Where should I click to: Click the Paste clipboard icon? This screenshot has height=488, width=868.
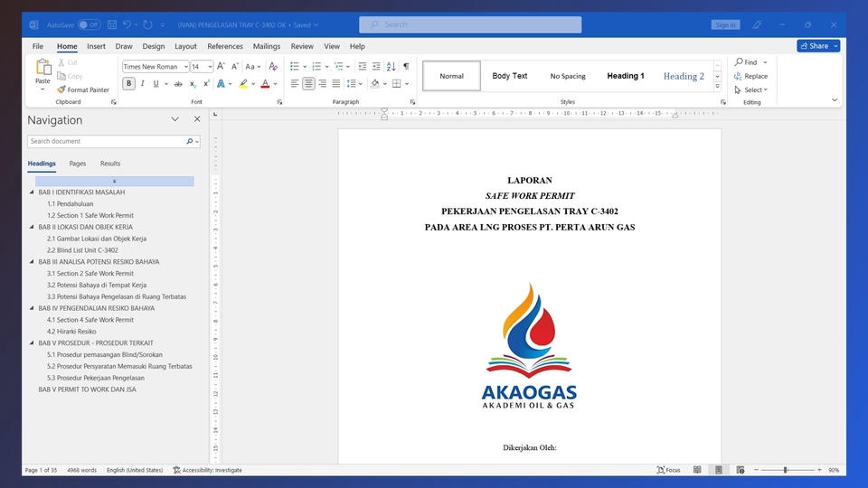[x=42, y=68]
